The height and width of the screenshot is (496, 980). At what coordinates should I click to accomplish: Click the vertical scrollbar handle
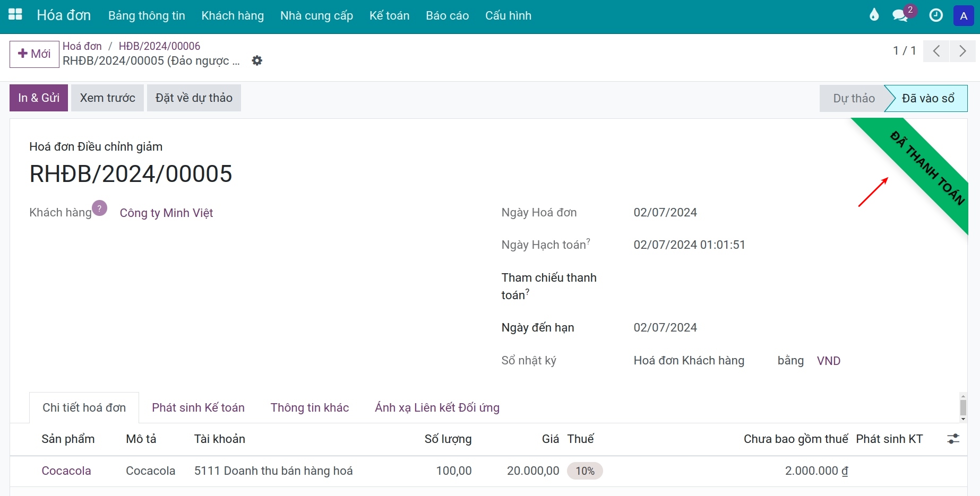pos(963,407)
